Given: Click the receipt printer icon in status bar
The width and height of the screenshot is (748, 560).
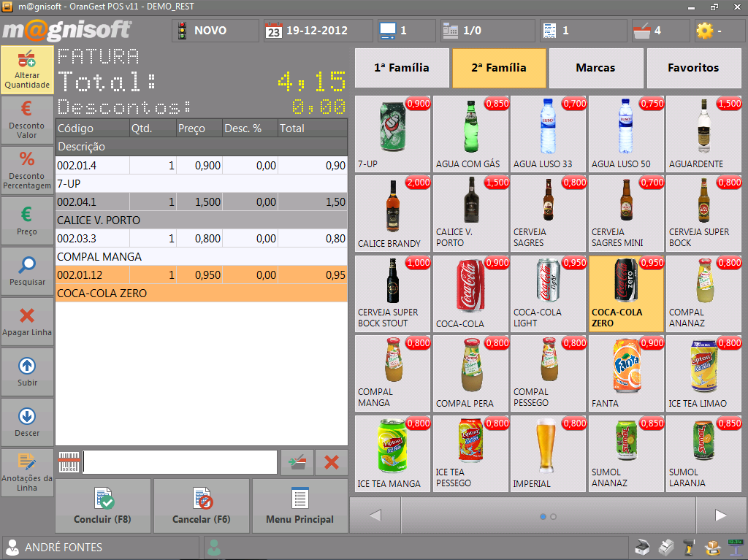Looking at the screenshot, I should point(666,547).
